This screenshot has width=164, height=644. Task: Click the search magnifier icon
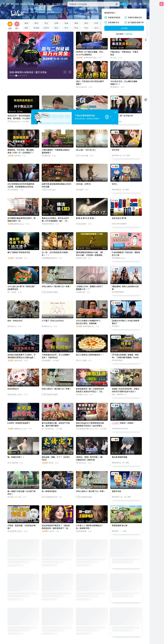pyautogui.click(x=116, y=4)
